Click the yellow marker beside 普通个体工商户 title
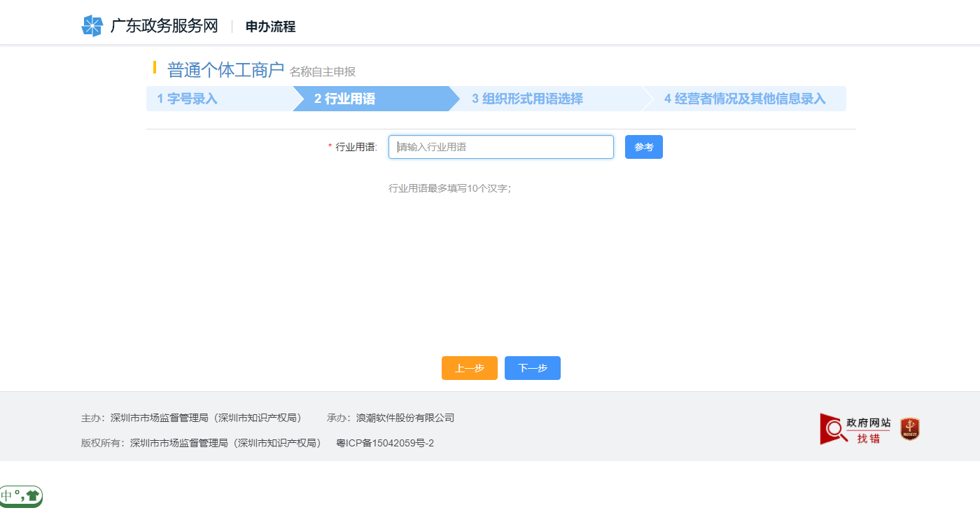The image size is (980, 515). click(155, 69)
